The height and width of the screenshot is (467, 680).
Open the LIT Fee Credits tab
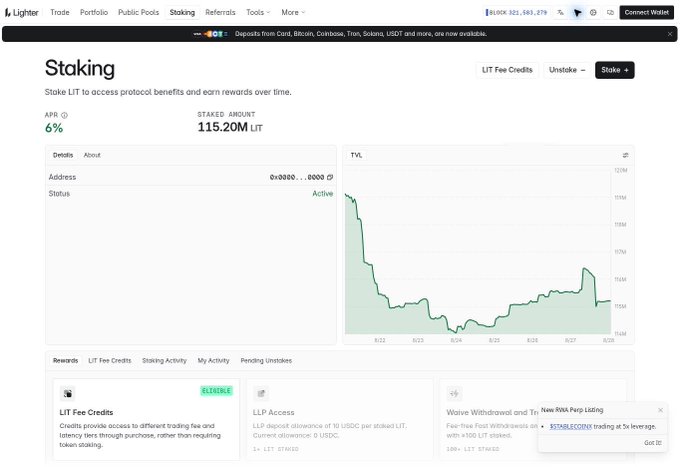pos(110,360)
